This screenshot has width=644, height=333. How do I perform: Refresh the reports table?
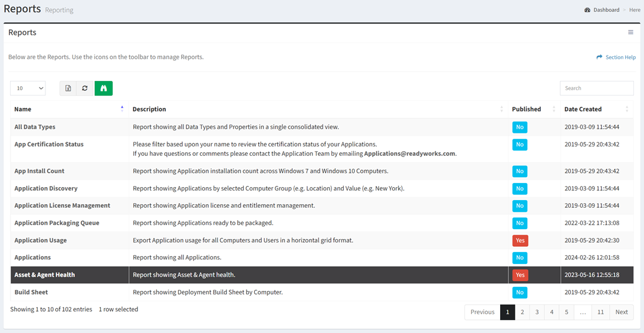[x=84, y=88]
